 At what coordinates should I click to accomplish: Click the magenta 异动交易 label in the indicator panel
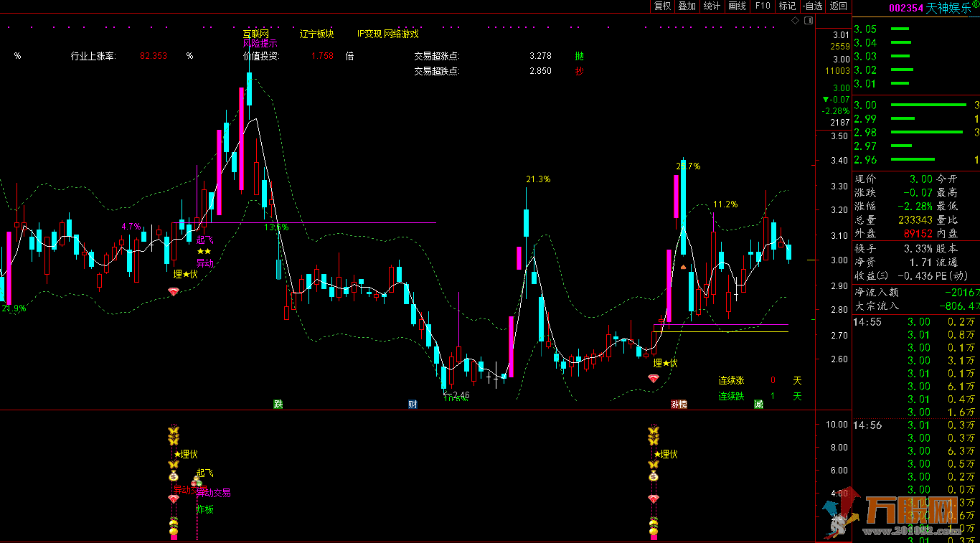pos(214,493)
